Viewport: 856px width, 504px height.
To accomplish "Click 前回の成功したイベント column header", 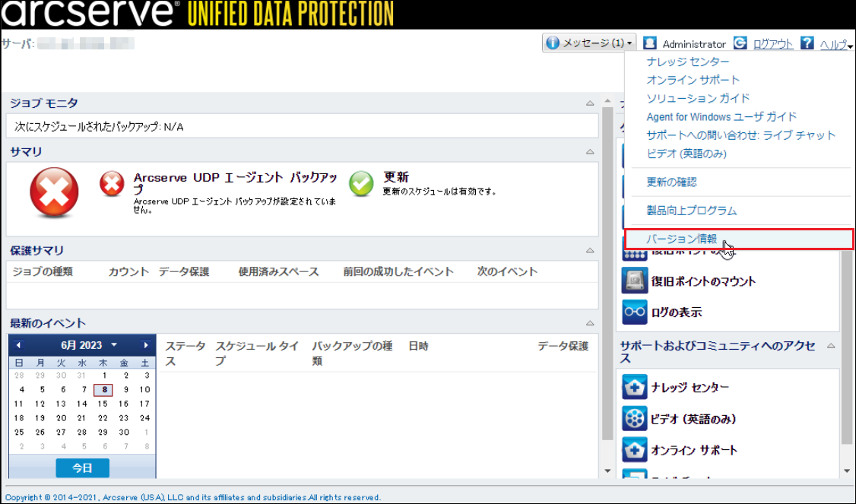I will pos(398,271).
